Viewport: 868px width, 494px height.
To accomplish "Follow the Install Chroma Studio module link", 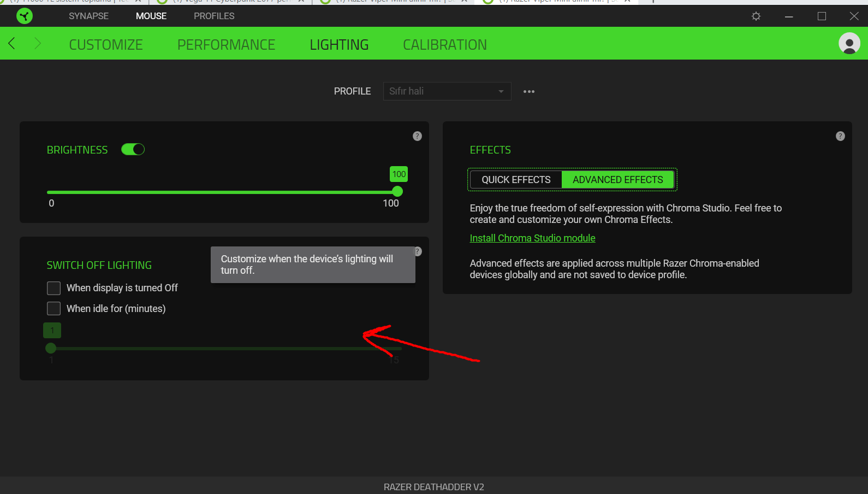I will pyautogui.click(x=532, y=238).
